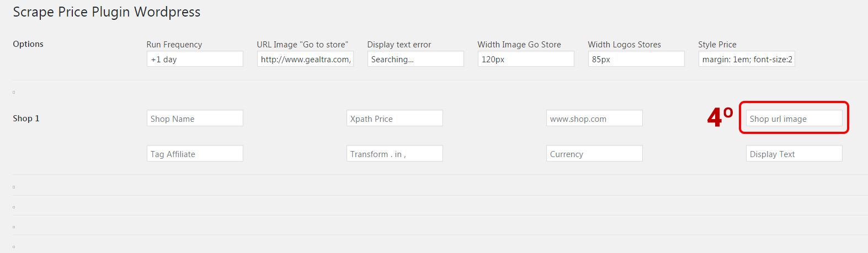Screen dimensions: 868x253
Task: Select the Shop 1 row label
Action: point(26,119)
